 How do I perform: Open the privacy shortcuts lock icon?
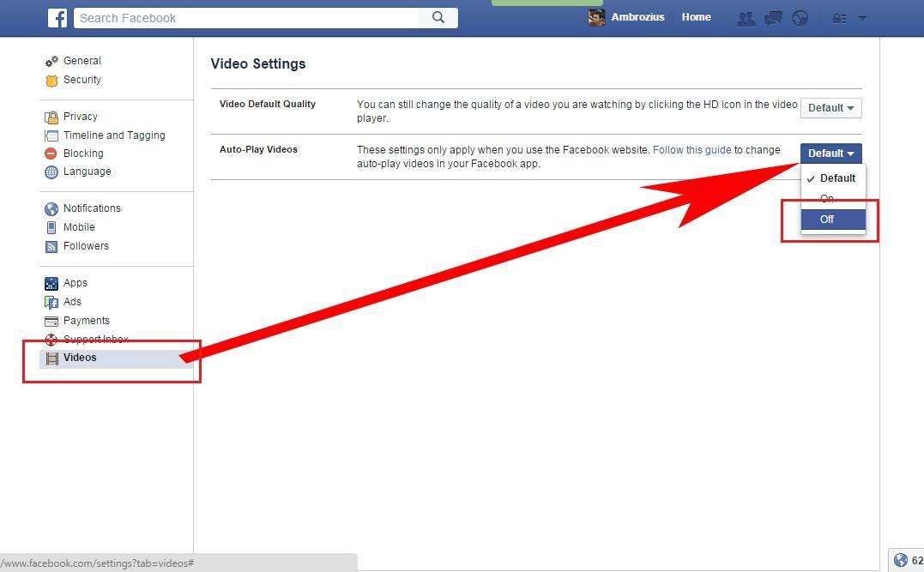coord(840,18)
